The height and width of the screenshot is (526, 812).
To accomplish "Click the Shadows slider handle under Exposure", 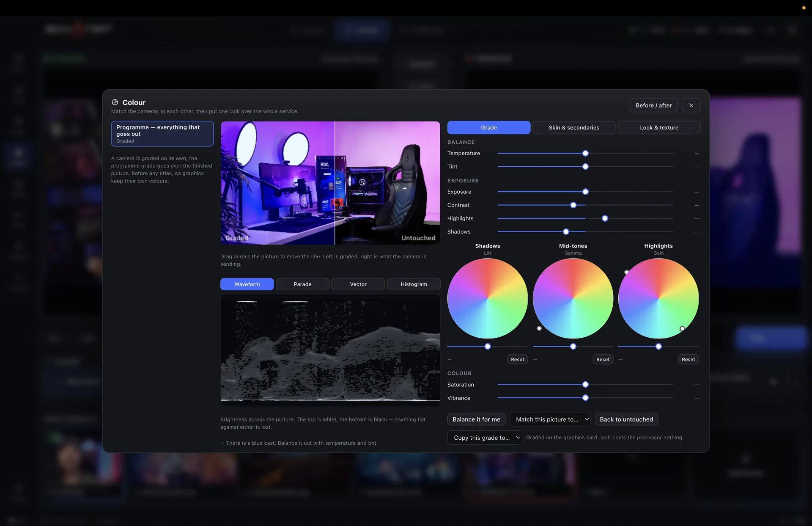I will (566, 232).
